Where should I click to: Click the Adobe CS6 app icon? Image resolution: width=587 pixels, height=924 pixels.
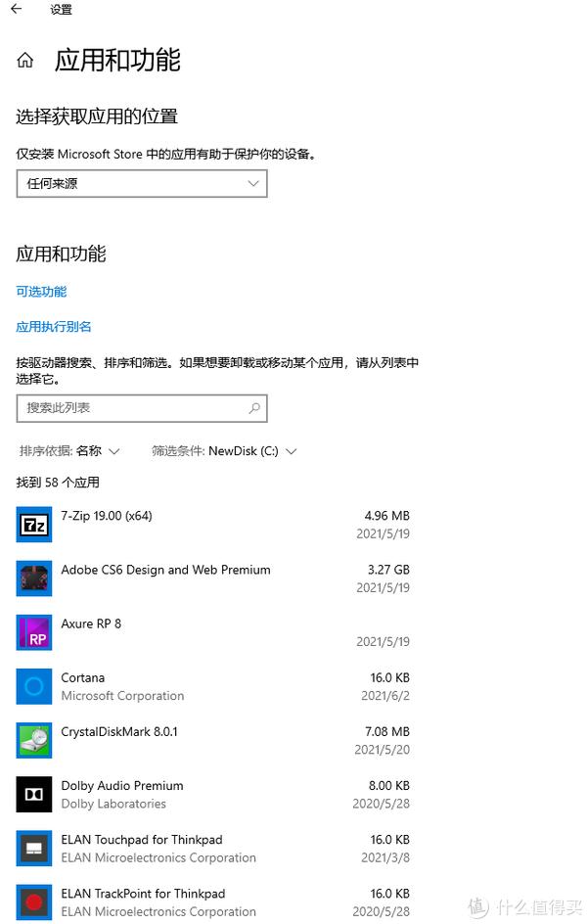(x=33, y=578)
